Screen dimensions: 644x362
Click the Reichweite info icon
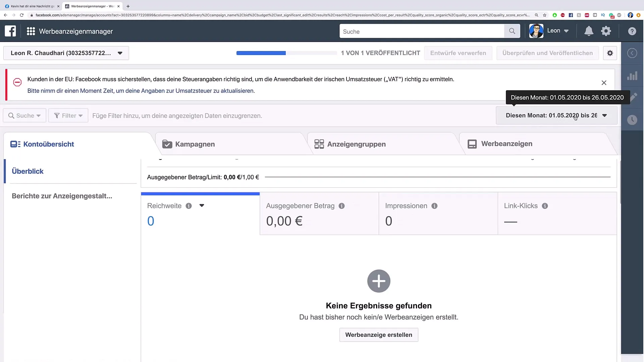(189, 206)
